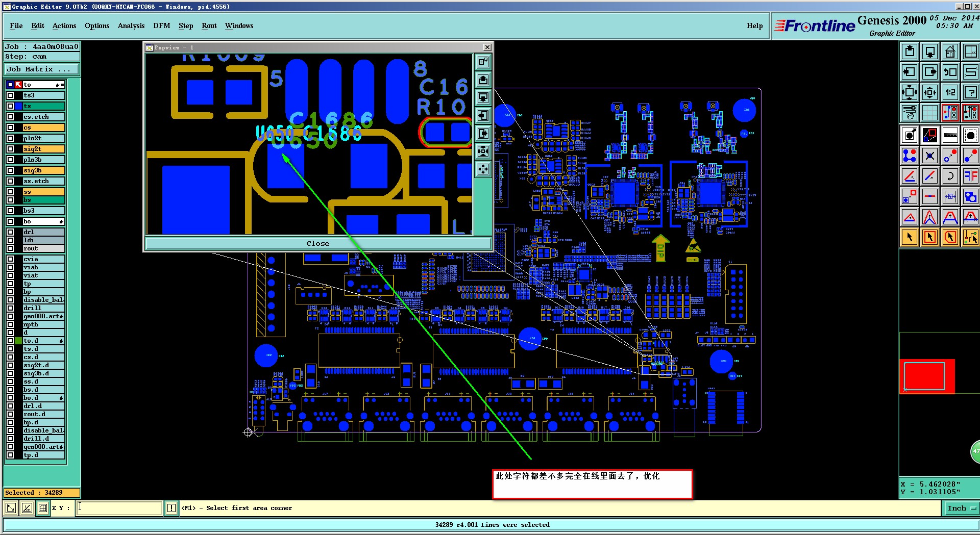Image resolution: width=980 pixels, height=535 pixels.
Task: Click the polygon selection mode icon
Action: coord(950,237)
